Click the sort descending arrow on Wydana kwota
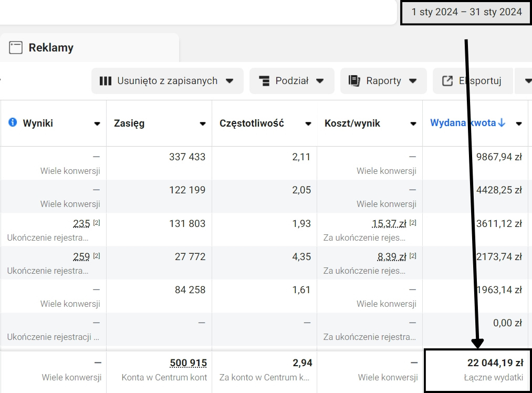This screenshot has height=393, width=532. [x=502, y=123]
